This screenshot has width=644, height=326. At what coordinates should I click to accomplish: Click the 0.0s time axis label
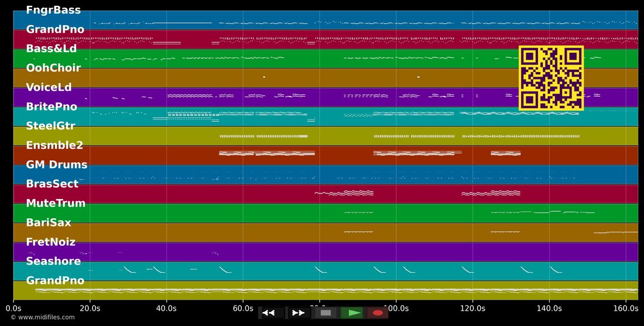13,307
